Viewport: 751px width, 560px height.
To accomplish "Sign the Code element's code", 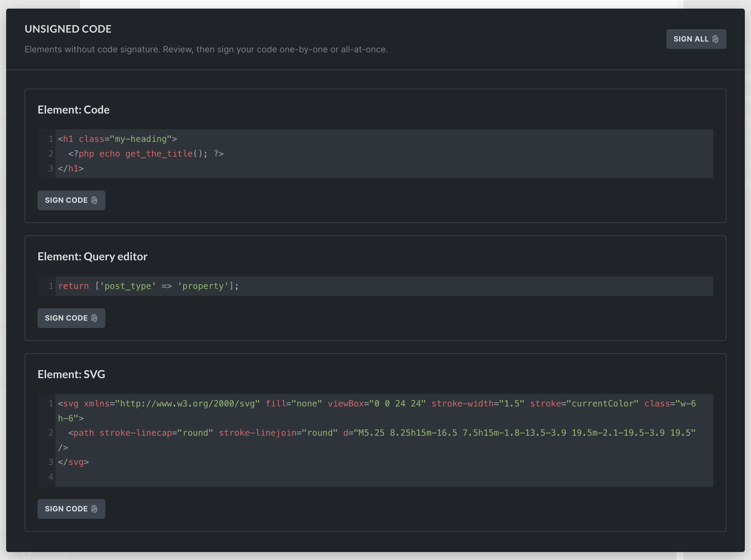I will pyautogui.click(x=66, y=200).
